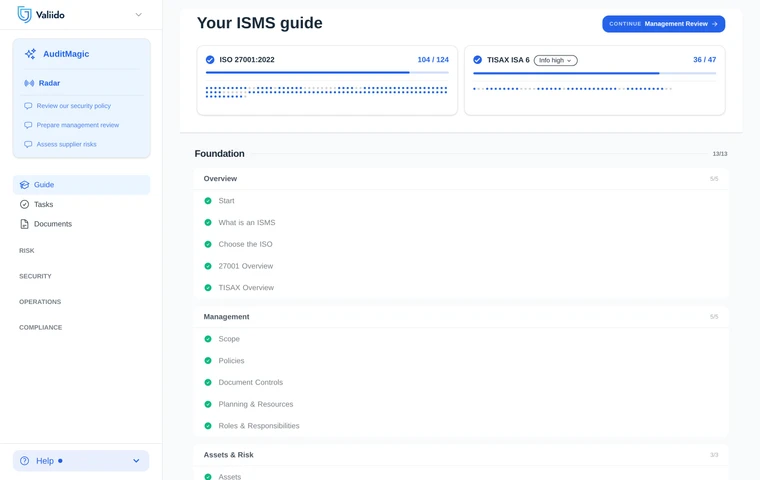768x480 pixels.
Task: Expand the Help dropdown chevron
Action: (x=136, y=461)
